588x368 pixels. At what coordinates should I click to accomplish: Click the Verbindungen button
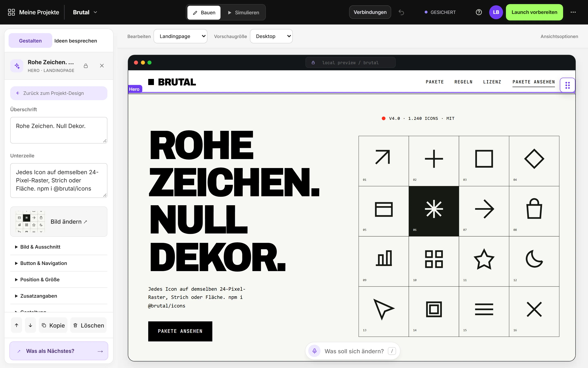pyautogui.click(x=370, y=12)
